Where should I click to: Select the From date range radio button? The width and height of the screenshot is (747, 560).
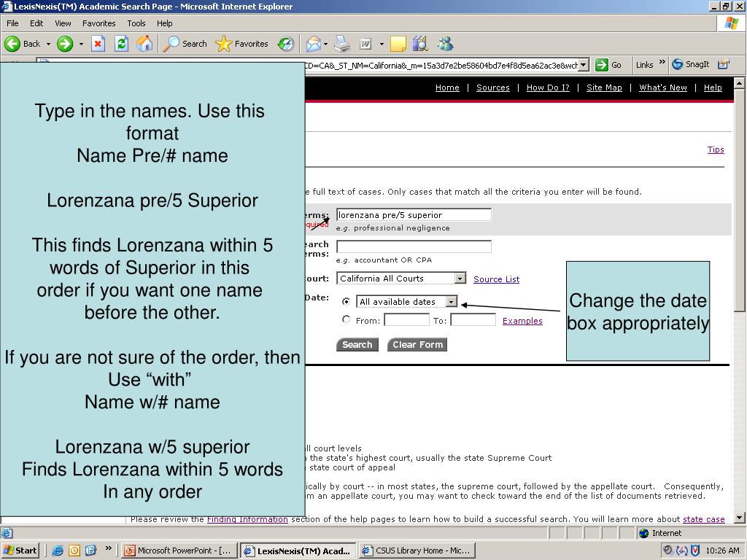point(347,319)
